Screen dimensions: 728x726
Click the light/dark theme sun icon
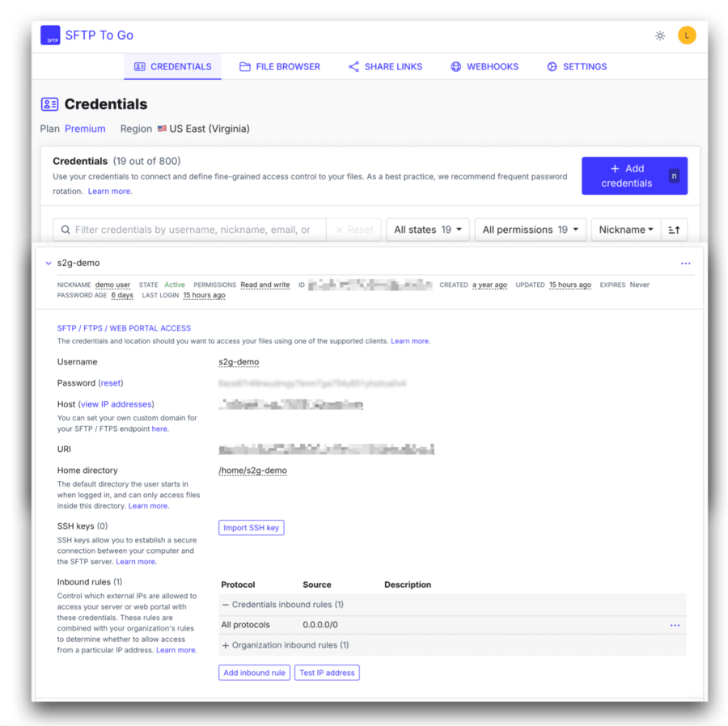tap(660, 35)
